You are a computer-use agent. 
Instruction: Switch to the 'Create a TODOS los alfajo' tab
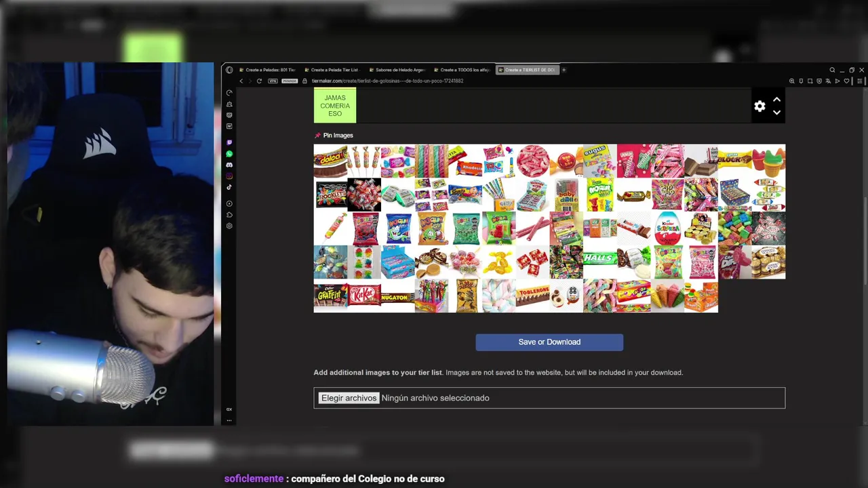461,70
